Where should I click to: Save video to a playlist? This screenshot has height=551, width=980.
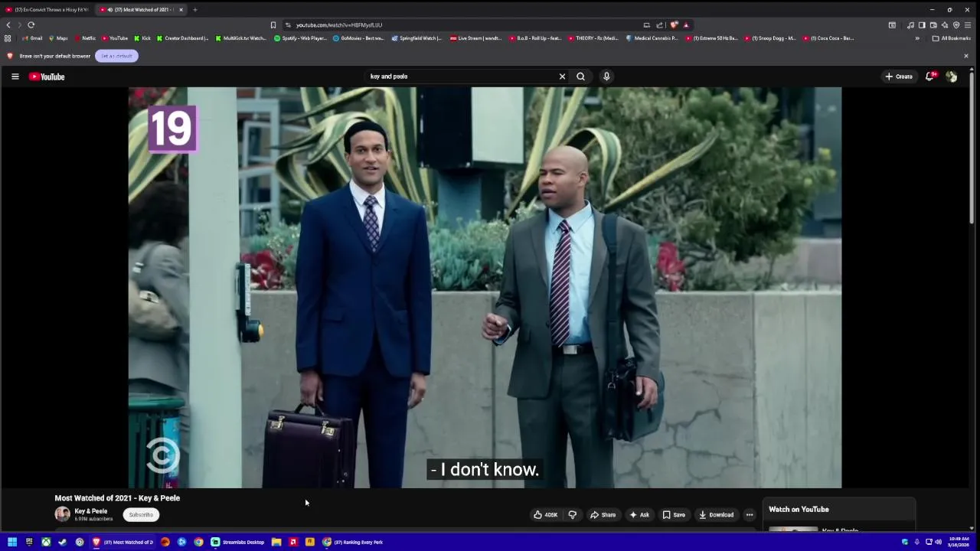click(674, 515)
